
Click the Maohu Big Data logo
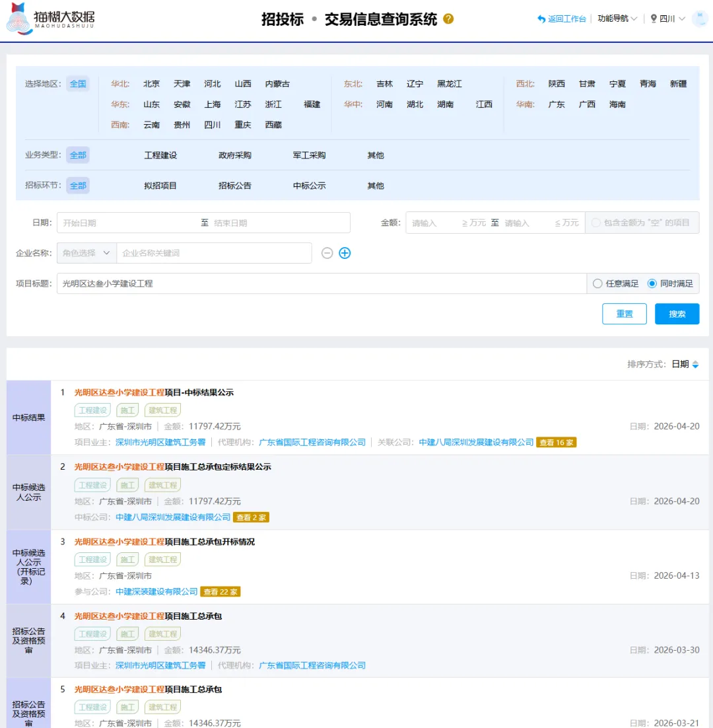point(50,18)
